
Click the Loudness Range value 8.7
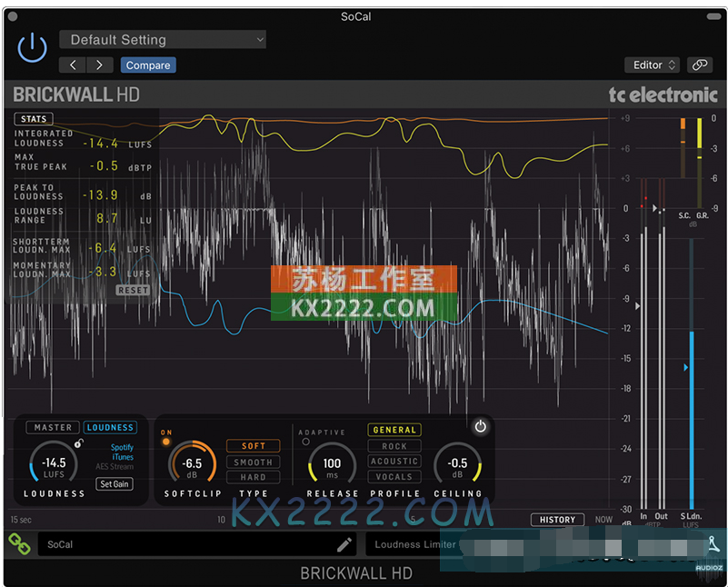(x=106, y=218)
